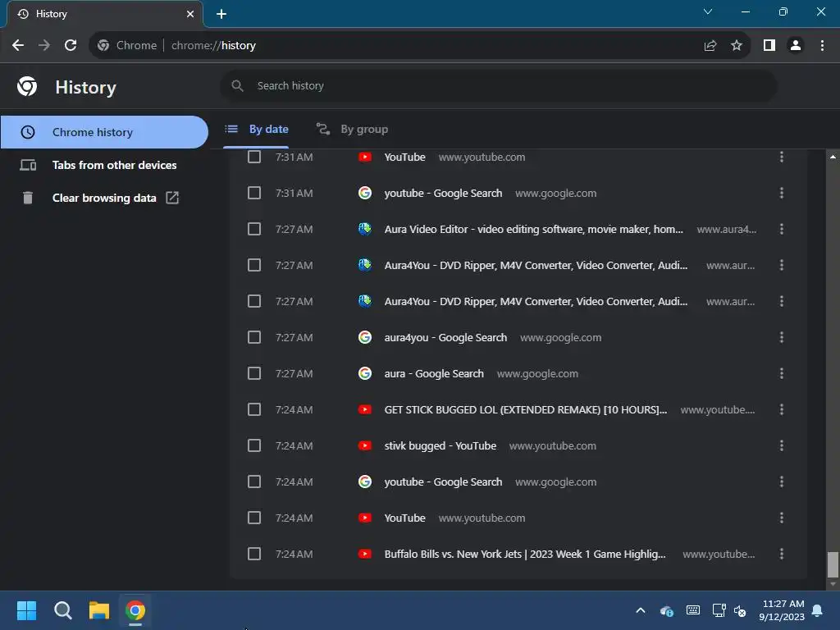The width and height of the screenshot is (840, 630).
Task: Open aura4you - Google Search link
Action: tap(445, 337)
